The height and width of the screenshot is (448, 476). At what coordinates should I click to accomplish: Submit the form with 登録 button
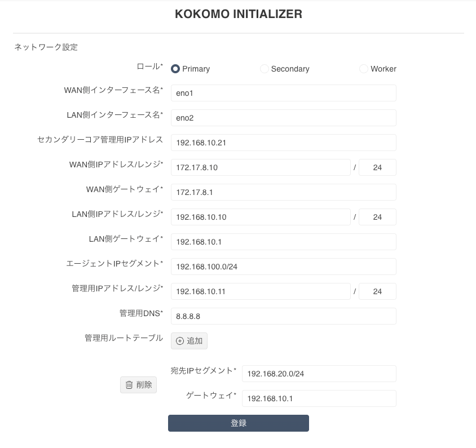coord(239,423)
